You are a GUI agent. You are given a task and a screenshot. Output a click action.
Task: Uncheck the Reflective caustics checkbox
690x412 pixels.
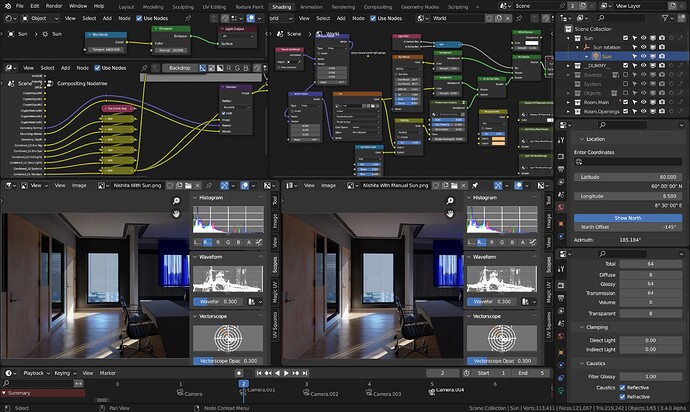tap(623, 387)
